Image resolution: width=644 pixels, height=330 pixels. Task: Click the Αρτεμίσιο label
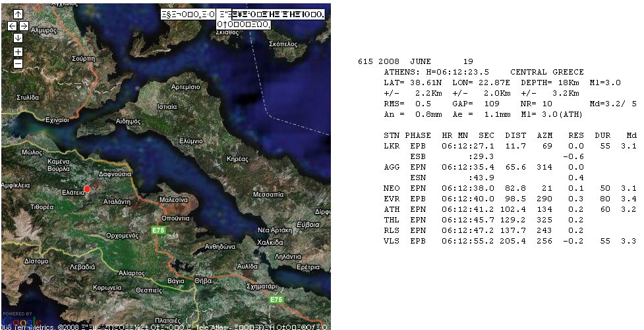(186, 87)
